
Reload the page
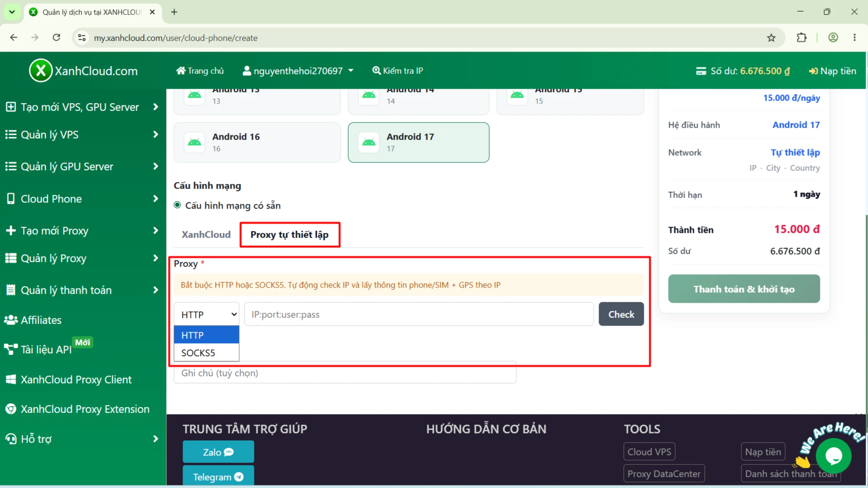click(56, 38)
